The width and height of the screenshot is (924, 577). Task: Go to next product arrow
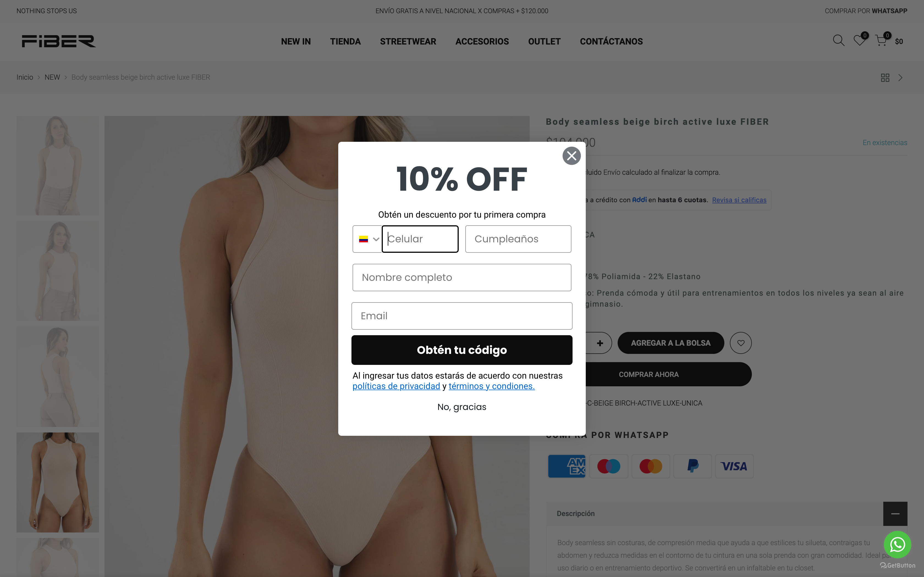[x=901, y=78]
